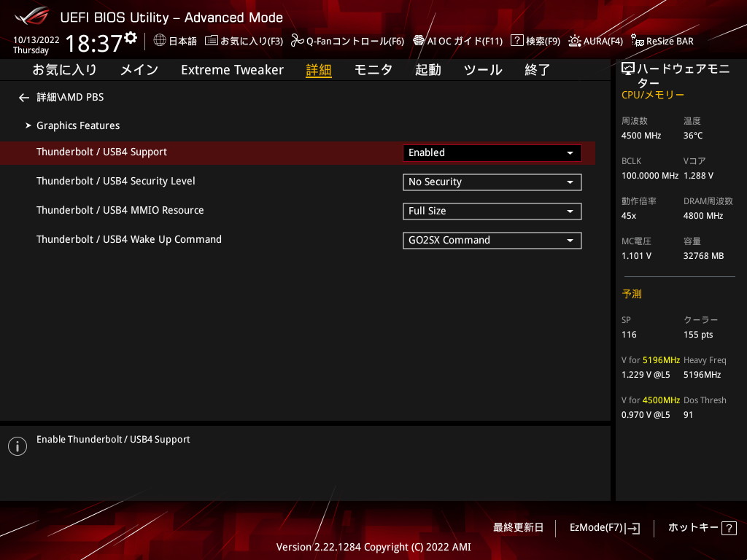Image resolution: width=747 pixels, height=560 pixels.
Task: Click the 10/13/2022 date display
Action: tap(36, 40)
